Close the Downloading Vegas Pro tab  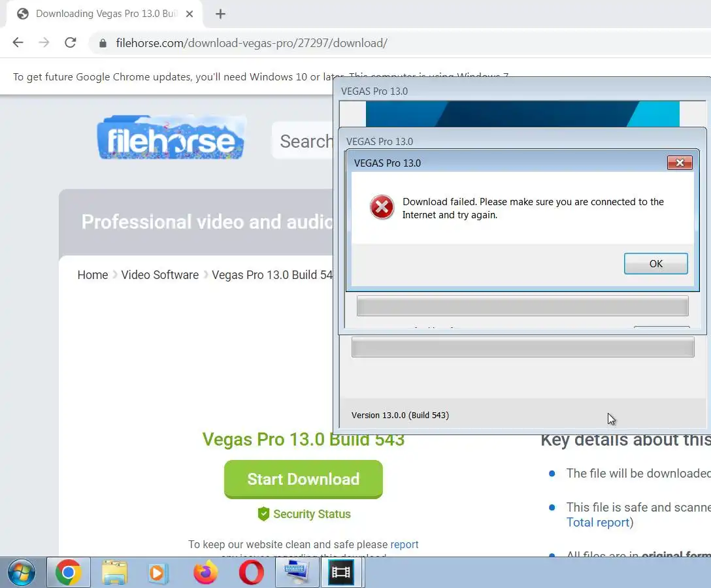[190, 14]
